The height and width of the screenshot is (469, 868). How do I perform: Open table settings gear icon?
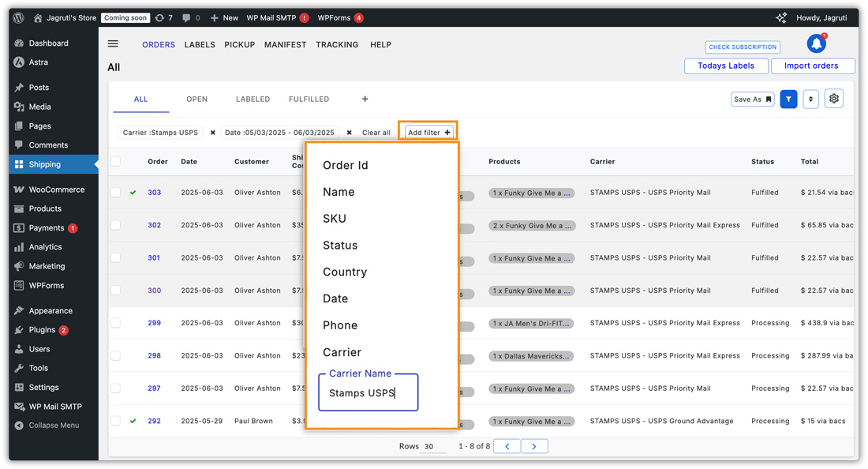[834, 99]
